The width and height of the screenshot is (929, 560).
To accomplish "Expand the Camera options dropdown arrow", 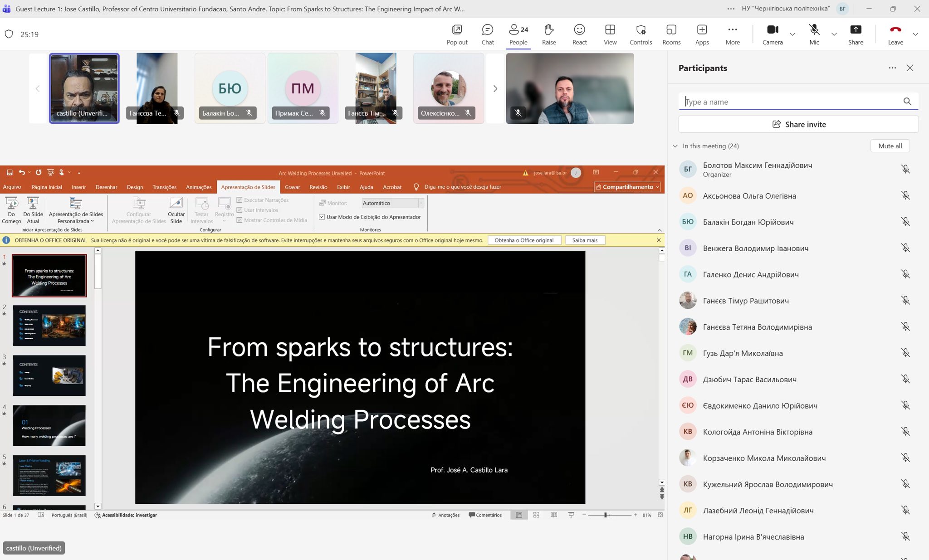I will [x=792, y=34].
